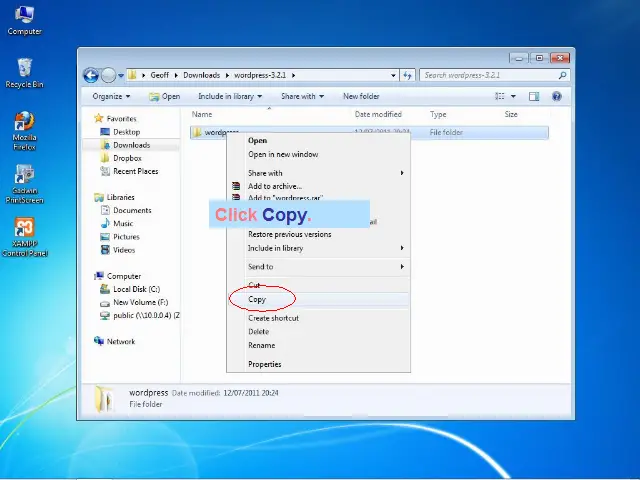Sort by Date modified column header

point(378,114)
